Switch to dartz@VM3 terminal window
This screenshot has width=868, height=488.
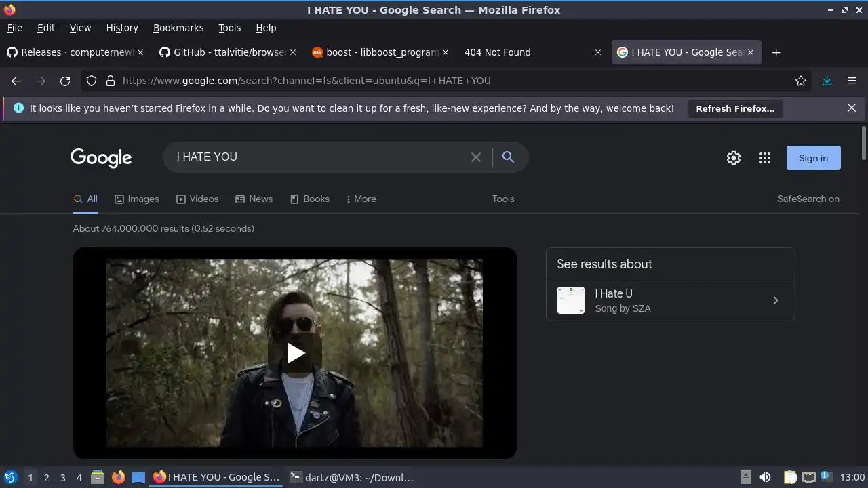pyautogui.click(x=351, y=477)
